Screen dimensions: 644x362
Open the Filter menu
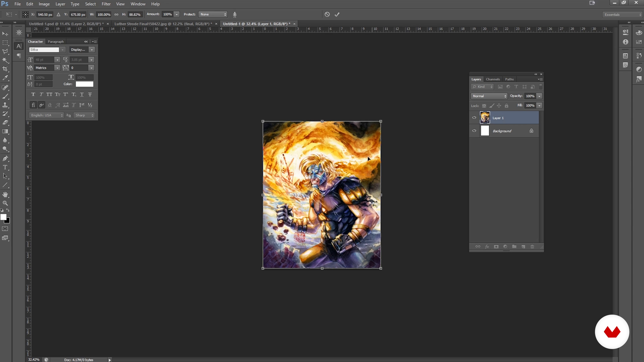point(106,4)
